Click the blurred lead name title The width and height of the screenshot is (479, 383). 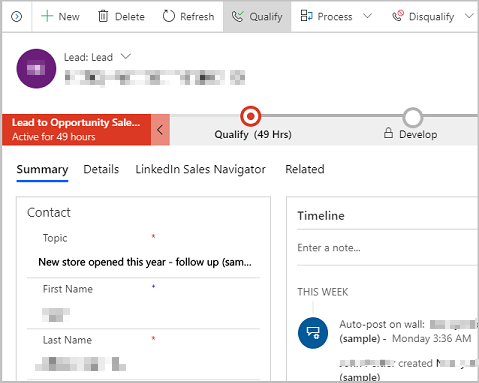[155, 78]
